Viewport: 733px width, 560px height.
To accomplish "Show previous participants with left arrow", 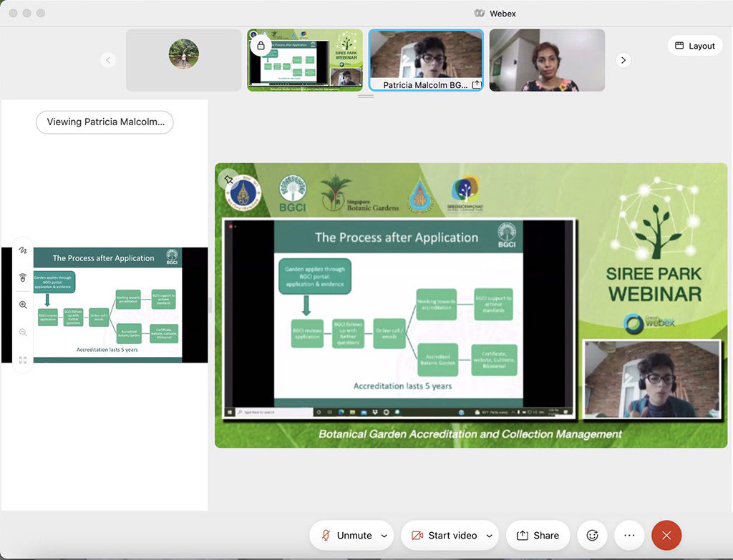I will (109, 60).
